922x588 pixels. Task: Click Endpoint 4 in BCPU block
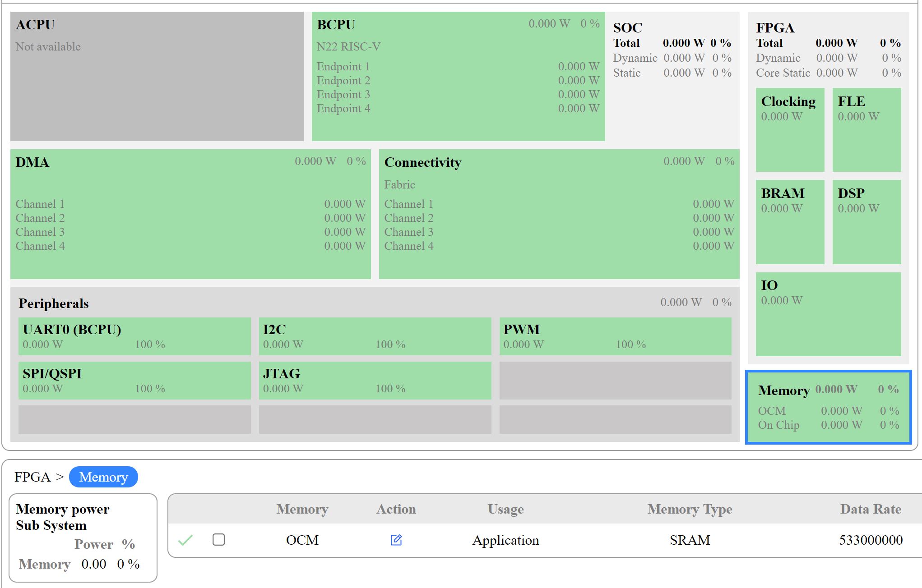458,109
